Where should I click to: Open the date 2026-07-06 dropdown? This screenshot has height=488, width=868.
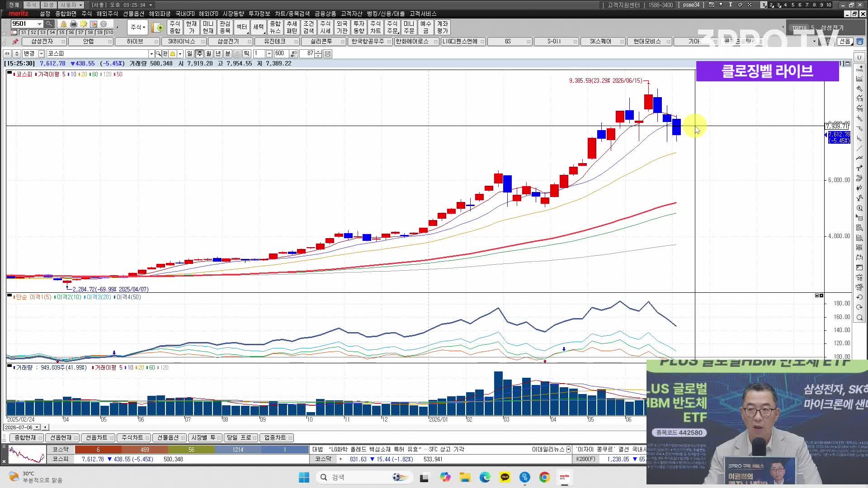pyautogui.click(x=37, y=427)
